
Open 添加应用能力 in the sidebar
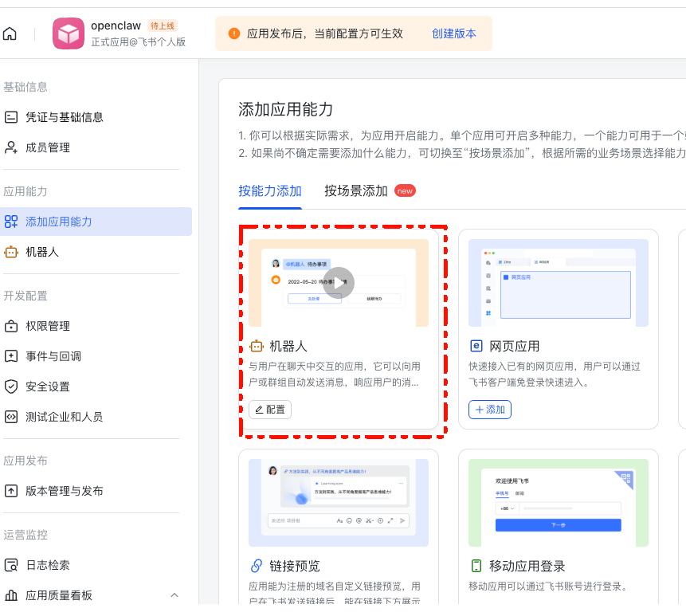point(96,222)
